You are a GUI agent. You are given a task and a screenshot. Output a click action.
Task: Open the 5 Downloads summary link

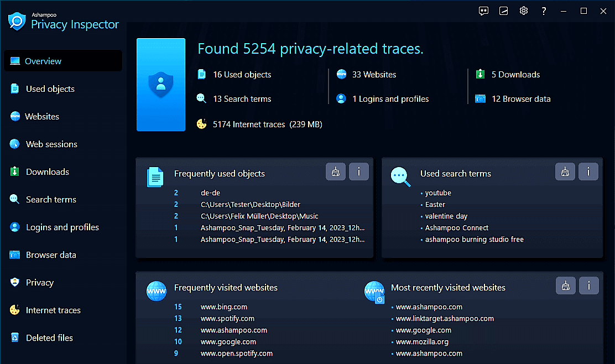515,75
